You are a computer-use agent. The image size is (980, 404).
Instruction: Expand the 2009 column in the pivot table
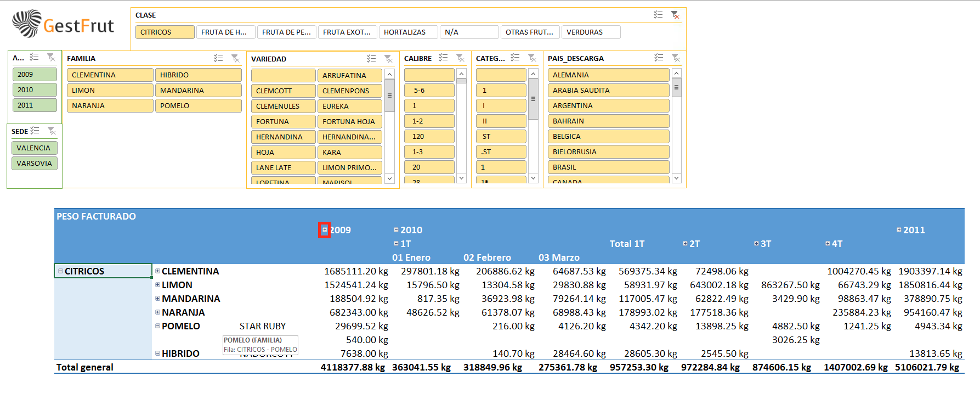coord(325,230)
